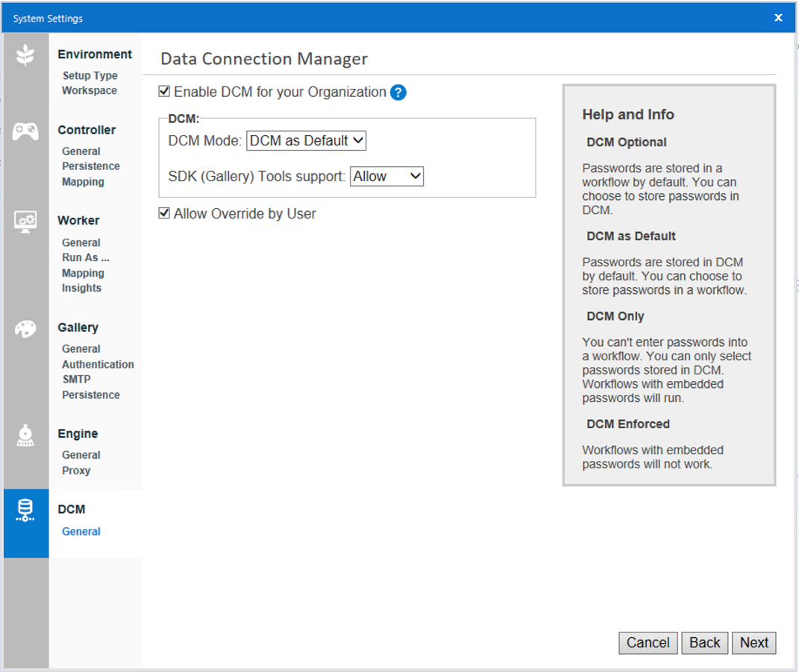Click the DCM database icon in sidebar

coord(25,510)
